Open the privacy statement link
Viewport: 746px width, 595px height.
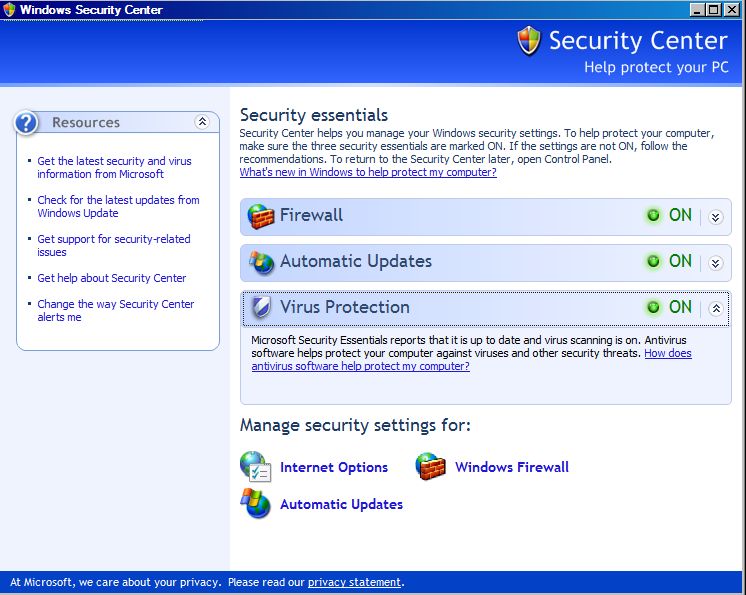point(354,582)
